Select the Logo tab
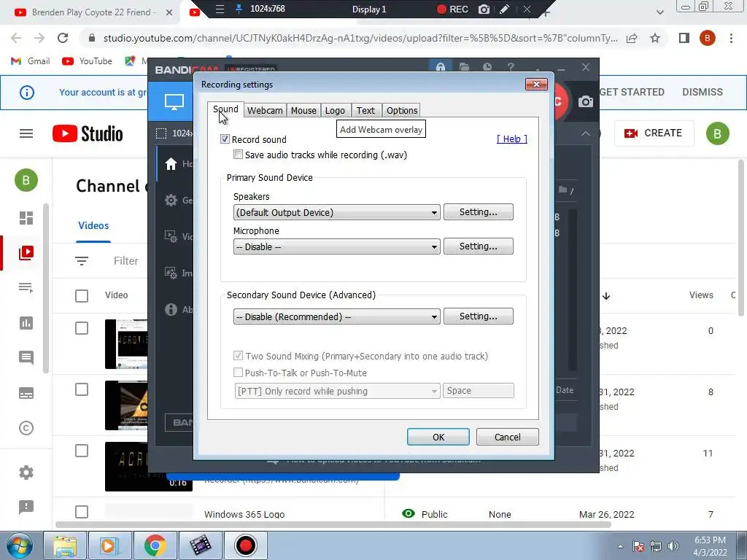The height and width of the screenshot is (560, 747). (335, 111)
